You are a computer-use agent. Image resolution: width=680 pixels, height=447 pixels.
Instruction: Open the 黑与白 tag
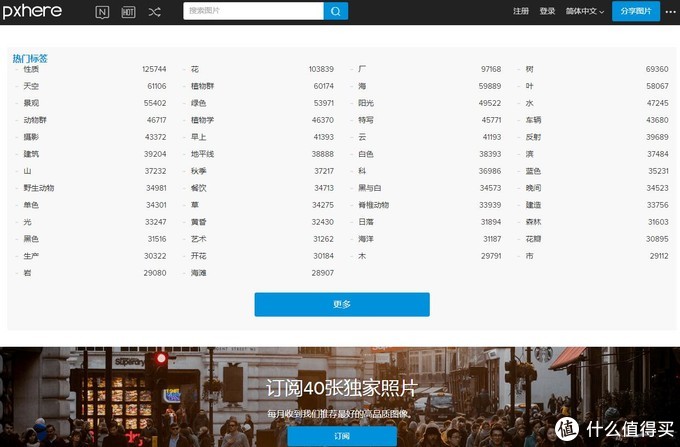370,188
